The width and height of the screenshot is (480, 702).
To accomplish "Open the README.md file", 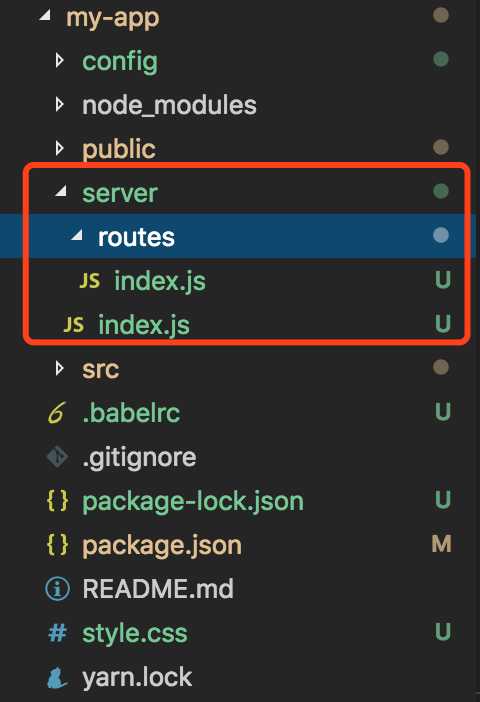I will 158,589.
